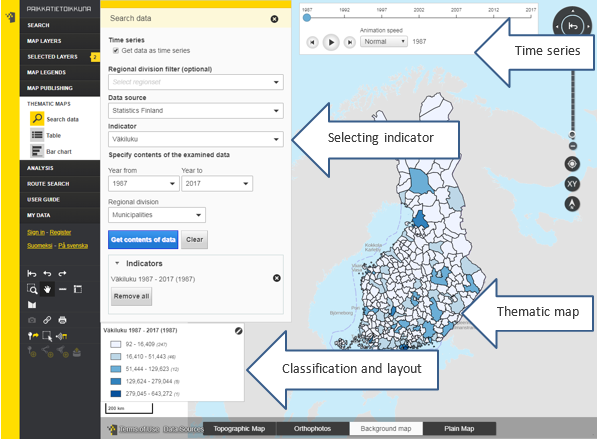The width and height of the screenshot is (598, 440).
Task: Click the redo map view arrow
Action: tap(62, 273)
